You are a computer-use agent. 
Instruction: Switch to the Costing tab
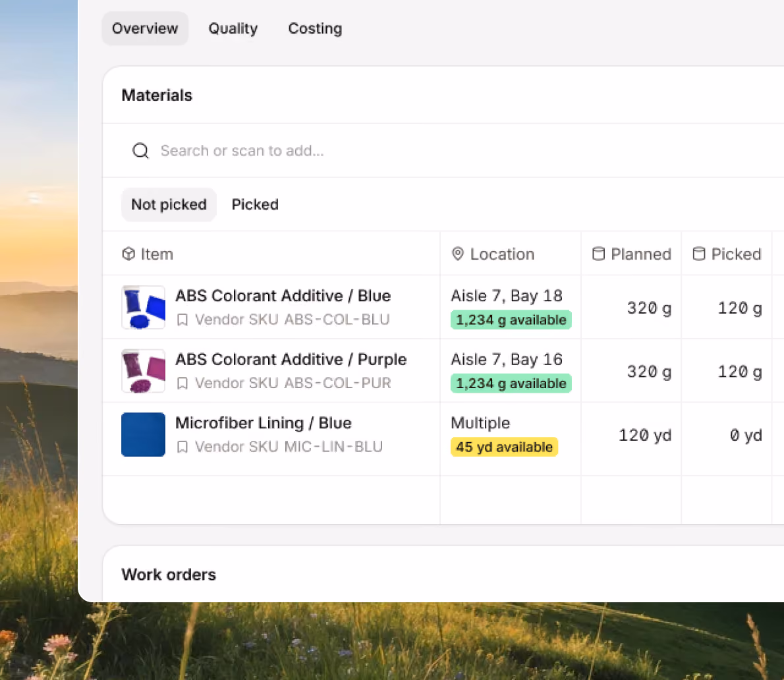tap(315, 28)
